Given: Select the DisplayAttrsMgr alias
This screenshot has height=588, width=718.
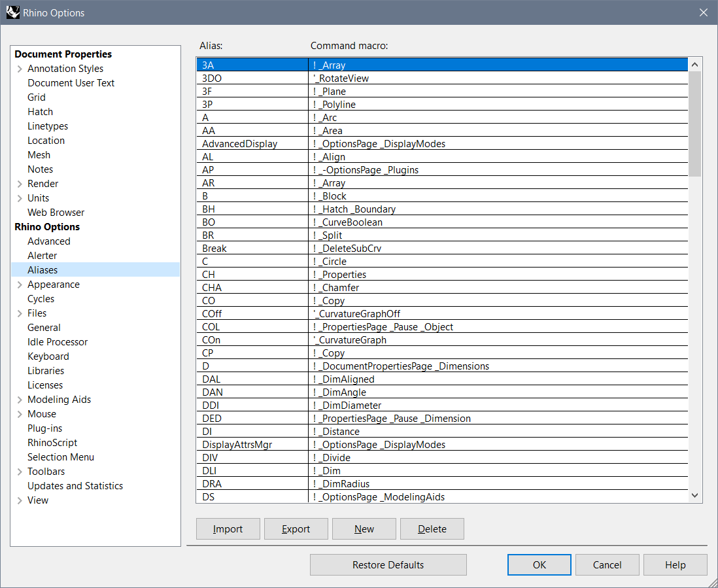Looking at the screenshot, I should (x=252, y=444).
